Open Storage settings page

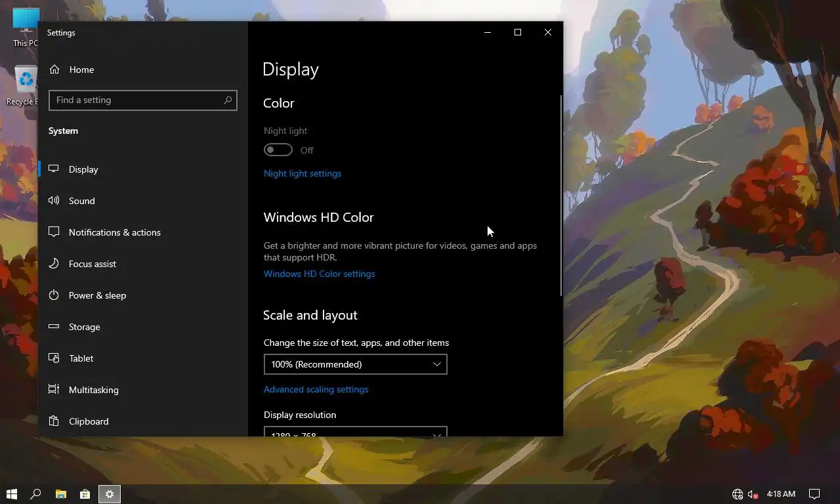pos(143,327)
